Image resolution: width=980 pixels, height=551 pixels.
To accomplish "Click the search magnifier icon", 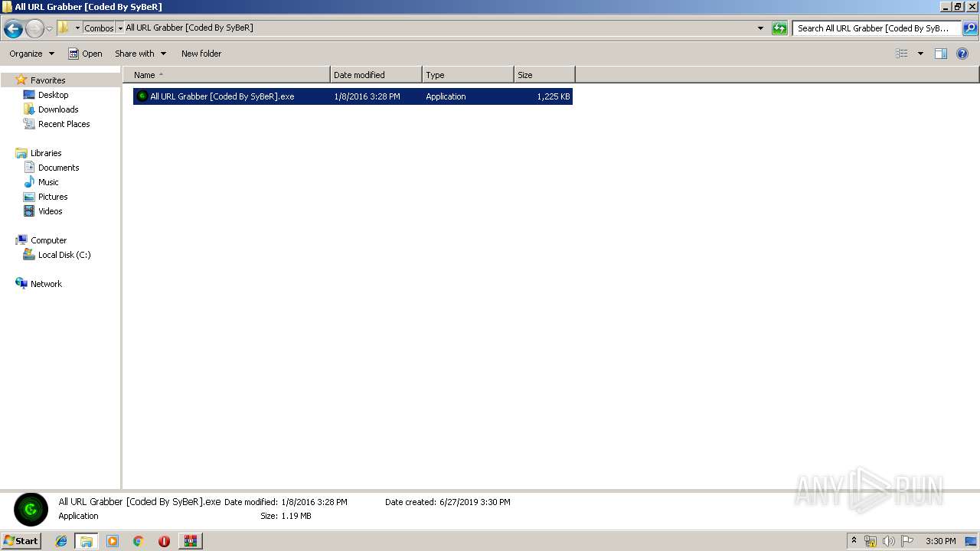I will (x=969, y=28).
